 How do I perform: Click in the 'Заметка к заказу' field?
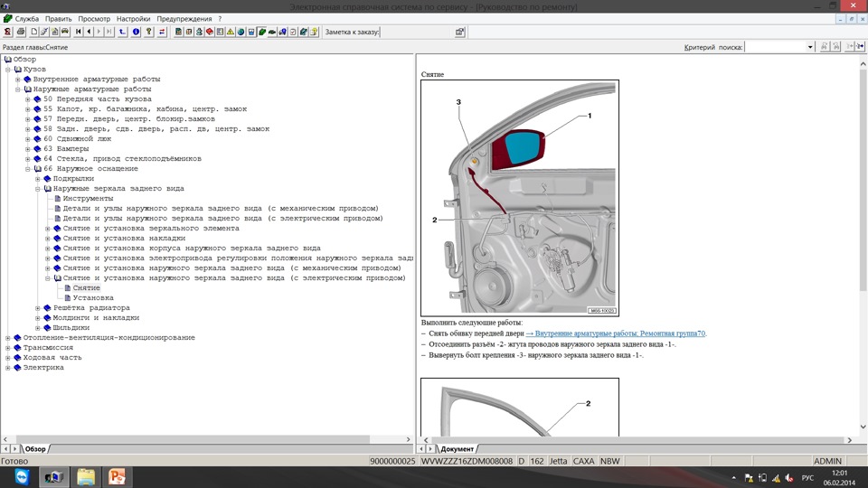tap(416, 32)
